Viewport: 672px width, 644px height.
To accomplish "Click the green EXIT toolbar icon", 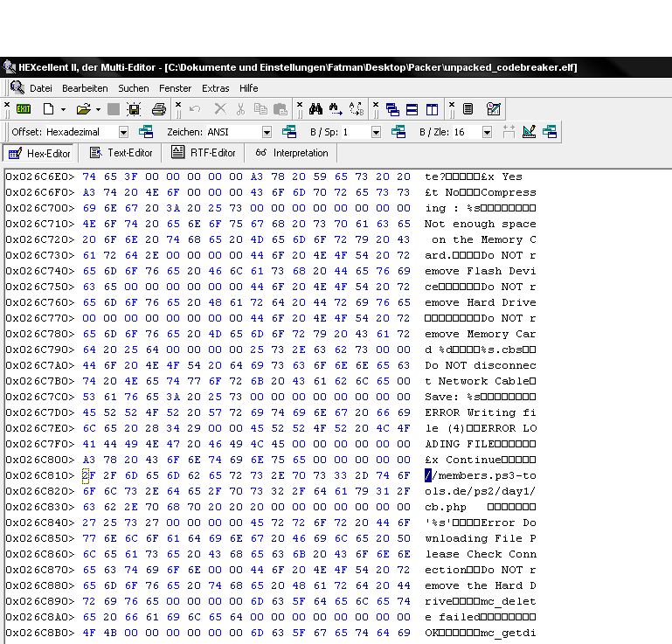I will point(23,109).
